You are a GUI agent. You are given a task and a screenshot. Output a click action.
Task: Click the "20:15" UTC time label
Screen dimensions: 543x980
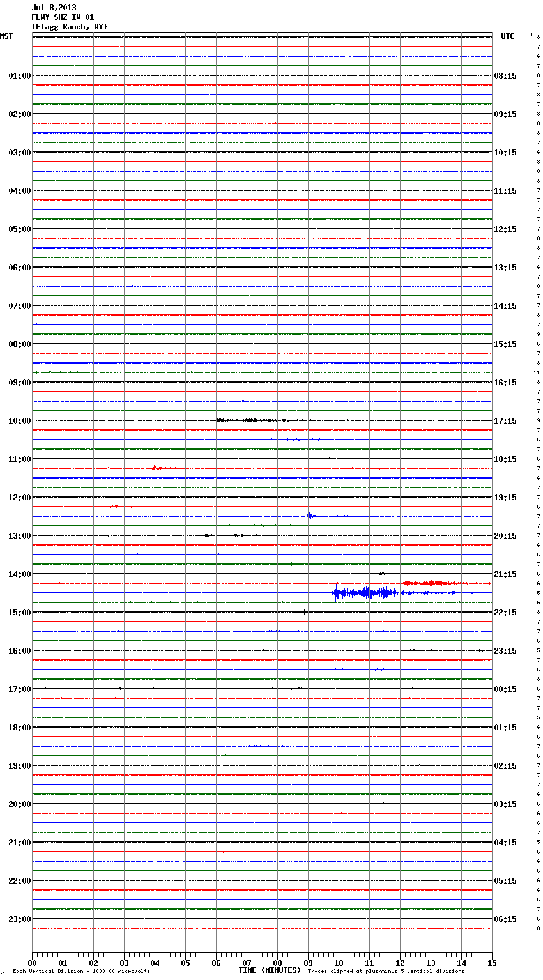tap(505, 536)
